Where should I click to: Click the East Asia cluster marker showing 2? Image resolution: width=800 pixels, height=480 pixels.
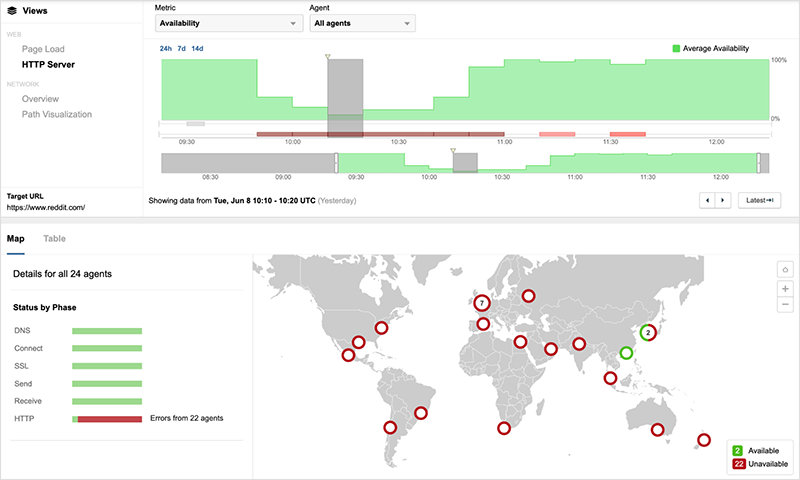point(647,331)
